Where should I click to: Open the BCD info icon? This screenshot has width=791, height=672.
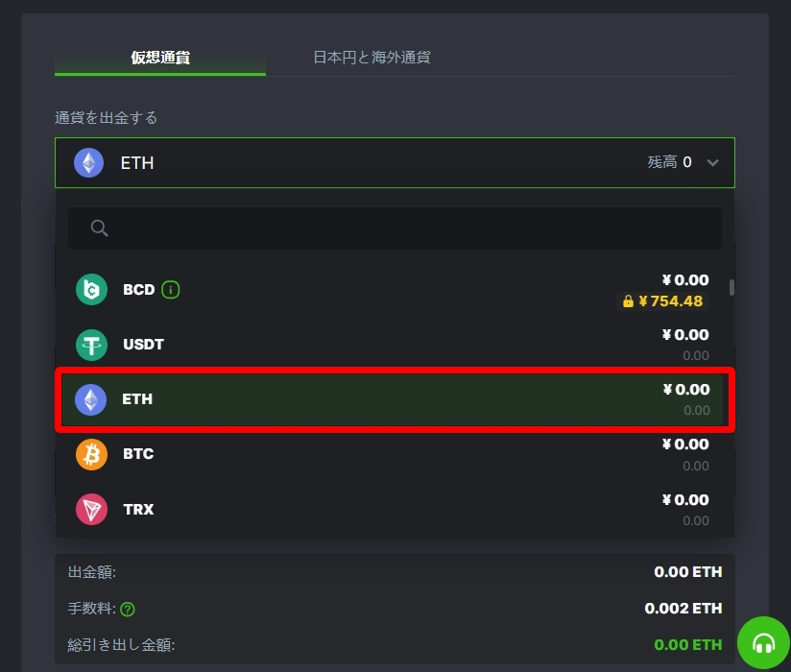171,290
